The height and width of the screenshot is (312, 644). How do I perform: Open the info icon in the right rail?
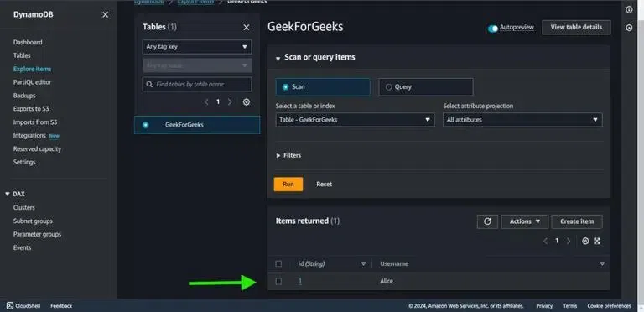(629, 10)
